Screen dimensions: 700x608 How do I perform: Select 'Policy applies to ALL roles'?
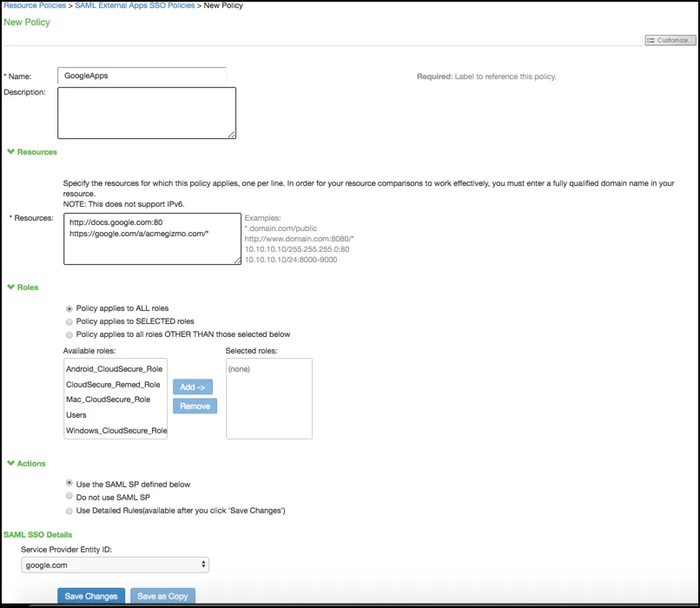69,309
